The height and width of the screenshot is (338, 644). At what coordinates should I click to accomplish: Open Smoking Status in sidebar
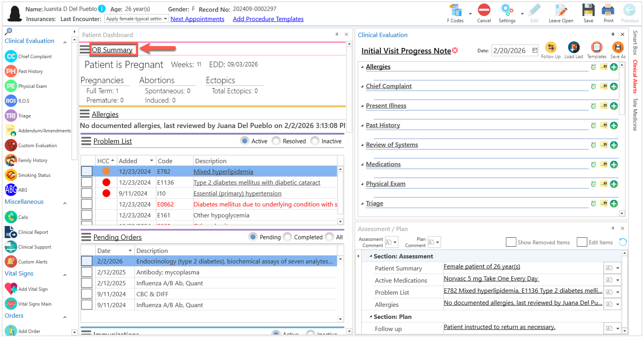[x=34, y=175]
